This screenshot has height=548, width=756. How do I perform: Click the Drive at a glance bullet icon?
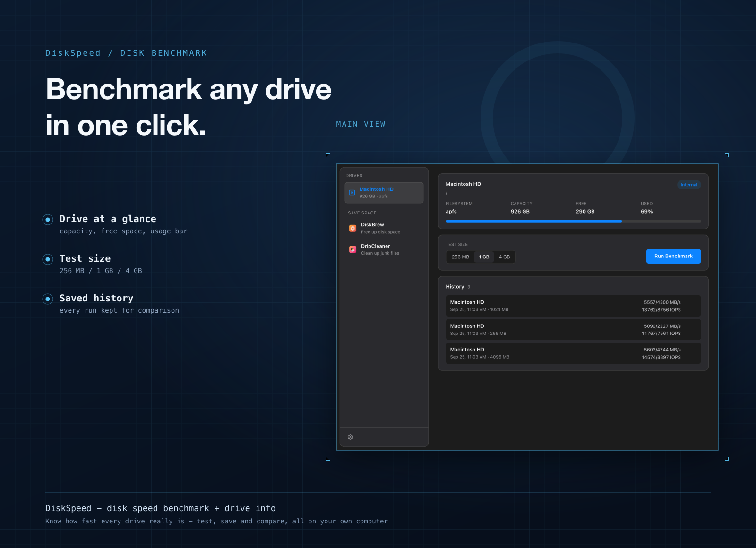tap(48, 219)
